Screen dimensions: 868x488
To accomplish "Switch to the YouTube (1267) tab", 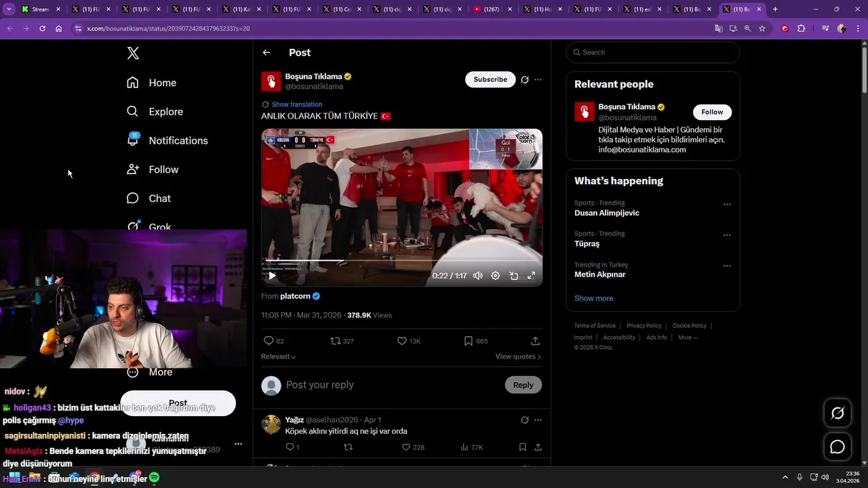I will coord(494,9).
